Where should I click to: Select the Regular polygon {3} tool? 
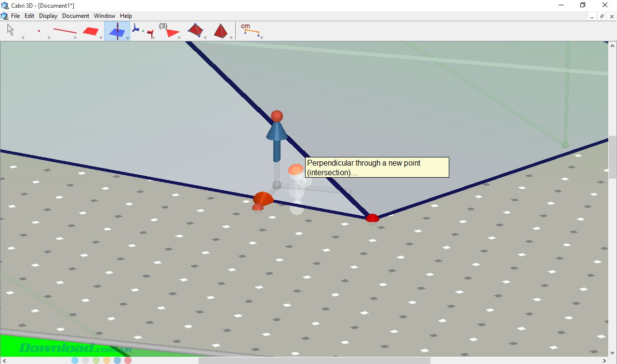(169, 31)
